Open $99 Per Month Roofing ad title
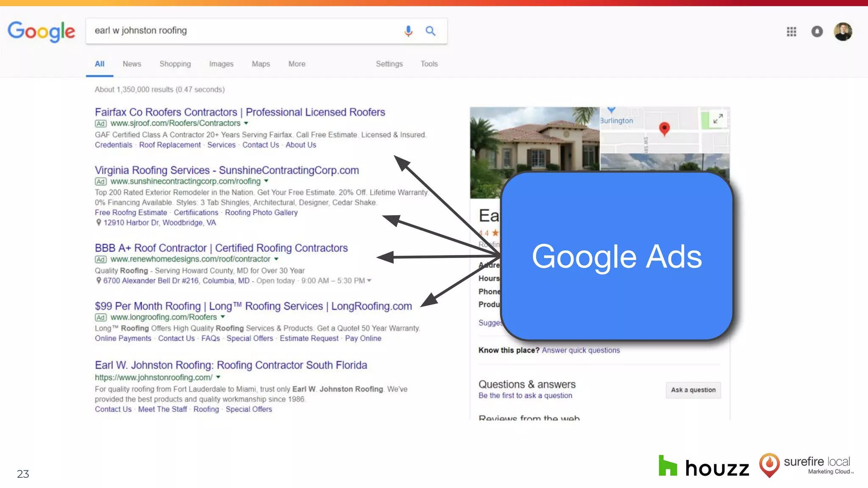Screen dimensions: 868x488 coord(253,306)
